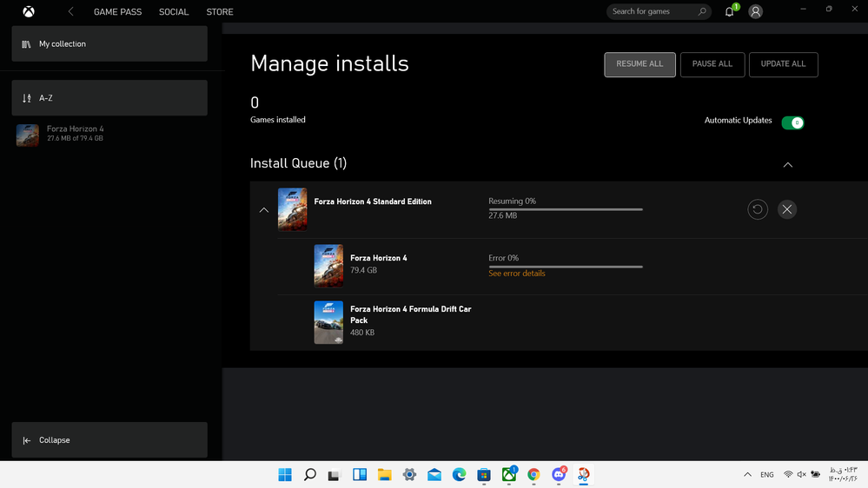Show hidden system tray icons
Viewport: 868px width, 488px height.
click(x=747, y=475)
